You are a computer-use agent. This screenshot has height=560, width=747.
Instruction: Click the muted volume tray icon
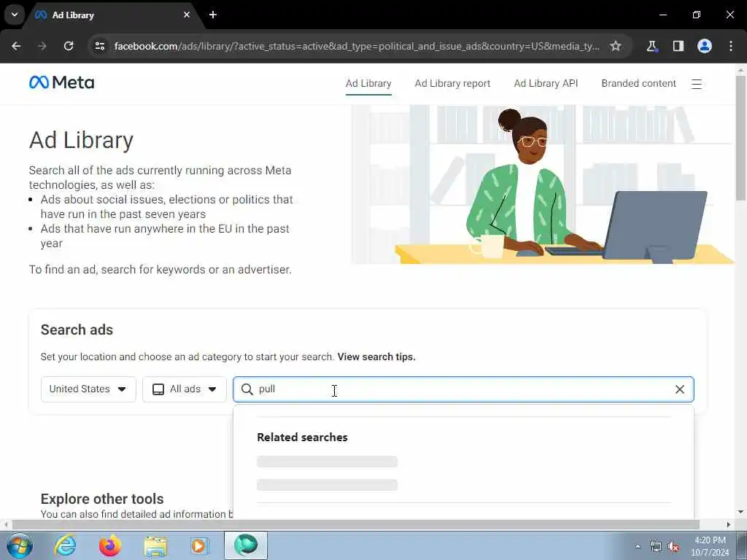pos(673,547)
